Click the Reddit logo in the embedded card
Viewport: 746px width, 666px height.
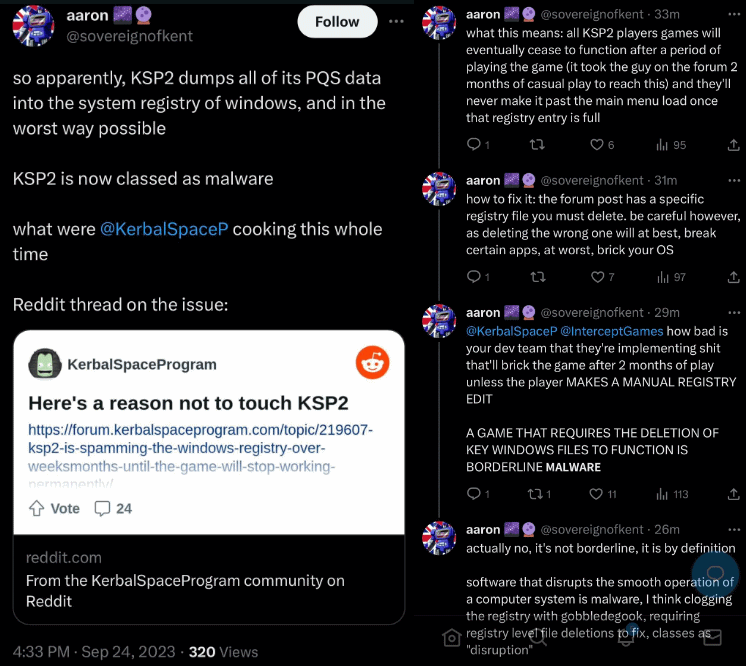(x=373, y=363)
